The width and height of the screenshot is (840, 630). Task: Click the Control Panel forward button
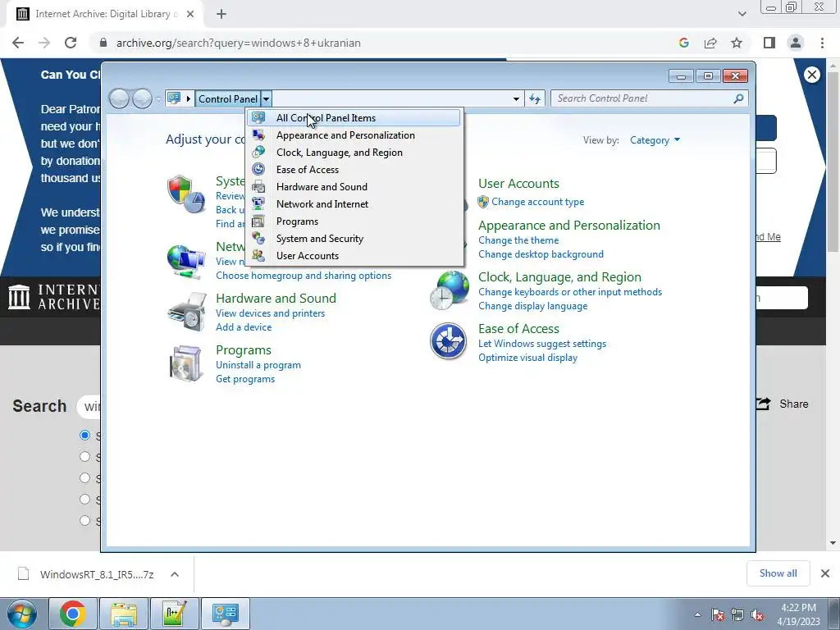point(142,98)
